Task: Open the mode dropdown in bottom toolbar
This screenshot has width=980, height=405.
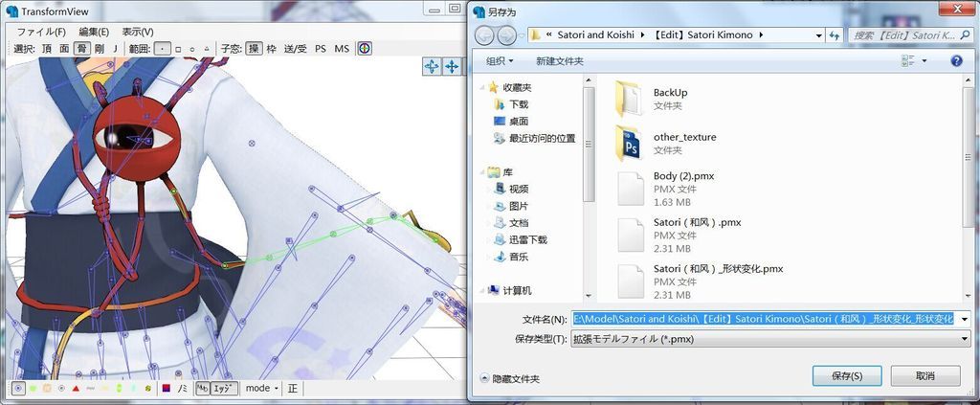Action: (x=261, y=389)
